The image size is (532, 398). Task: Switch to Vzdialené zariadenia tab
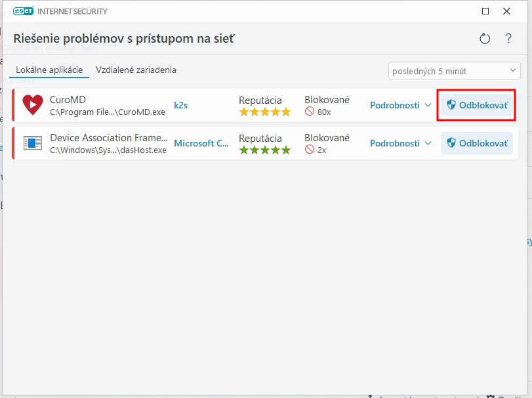point(136,70)
